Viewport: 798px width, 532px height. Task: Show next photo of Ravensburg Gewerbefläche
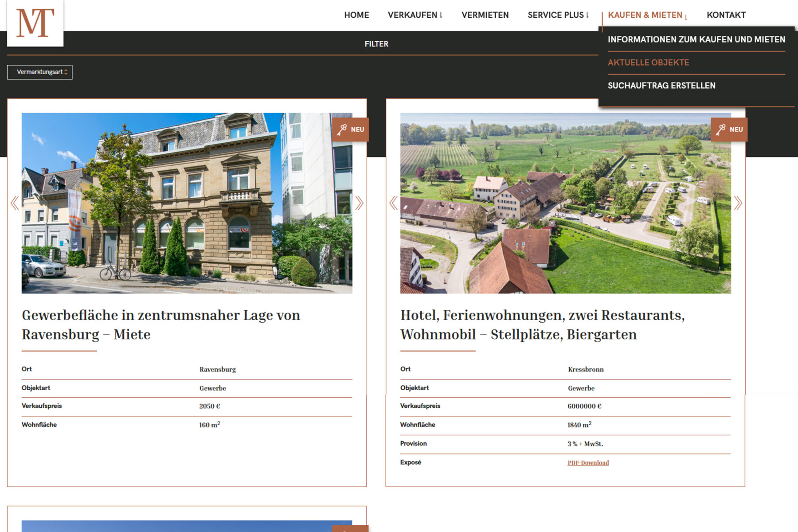pyautogui.click(x=359, y=203)
